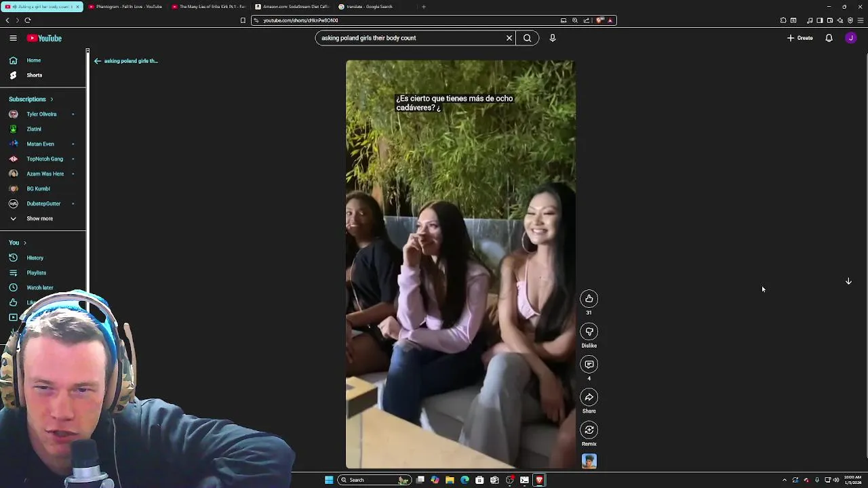Open Brave Rewards triangle icon
This screenshot has height=488, width=868.
point(610,20)
